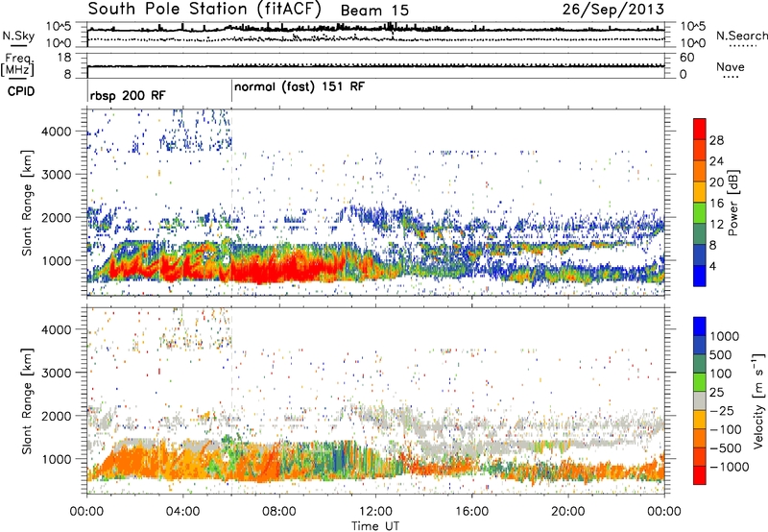This screenshot has width=768, height=532.
Task: Click the 'Nave' legend label
Action: coord(731,66)
